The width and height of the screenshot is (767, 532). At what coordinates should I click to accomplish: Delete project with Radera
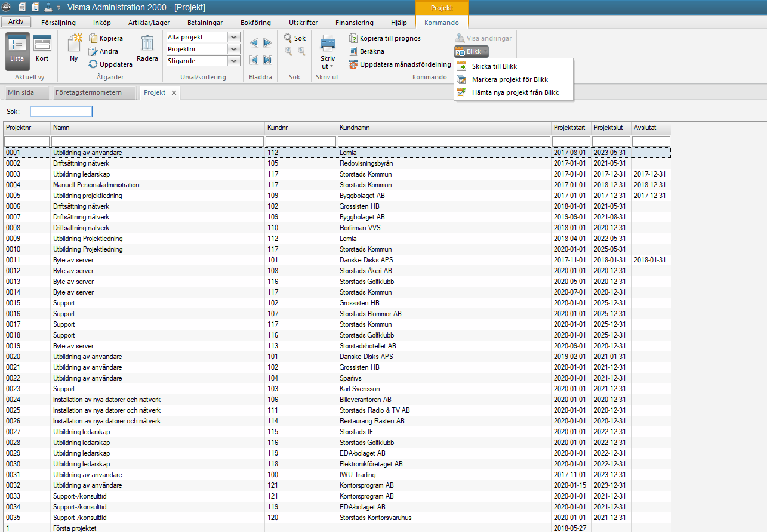pos(147,49)
